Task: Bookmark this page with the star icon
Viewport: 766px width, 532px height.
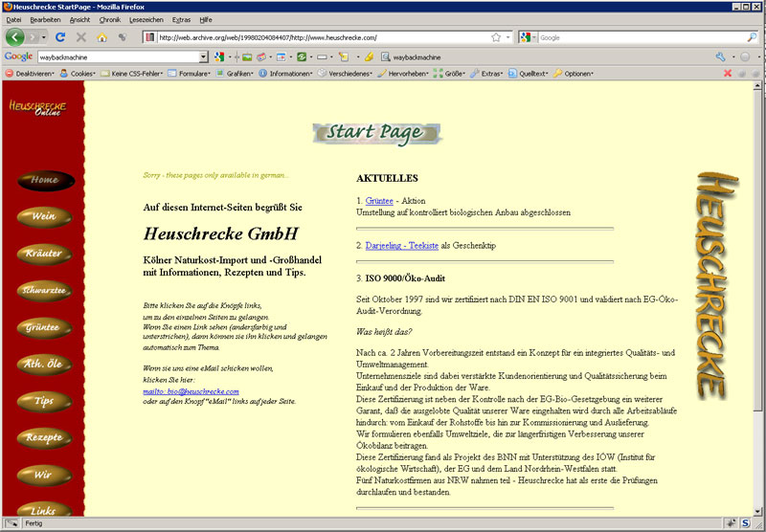Action: pyautogui.click(x=496, y=37)
